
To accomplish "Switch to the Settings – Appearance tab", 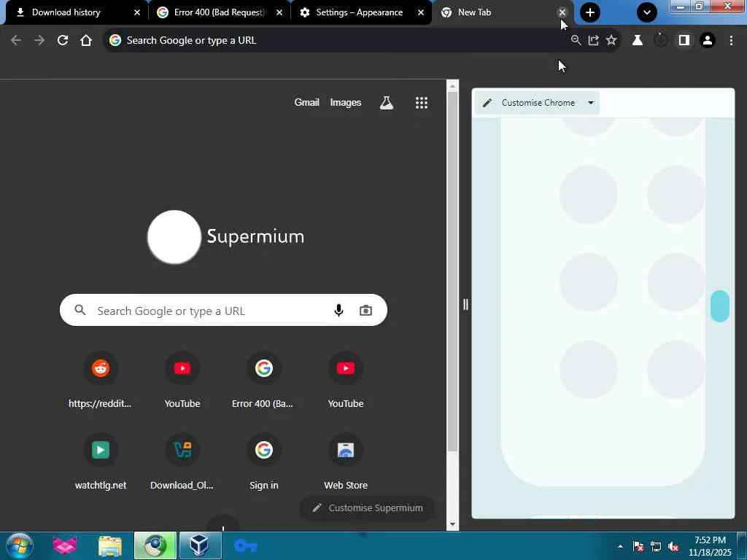I will point(359,12).
